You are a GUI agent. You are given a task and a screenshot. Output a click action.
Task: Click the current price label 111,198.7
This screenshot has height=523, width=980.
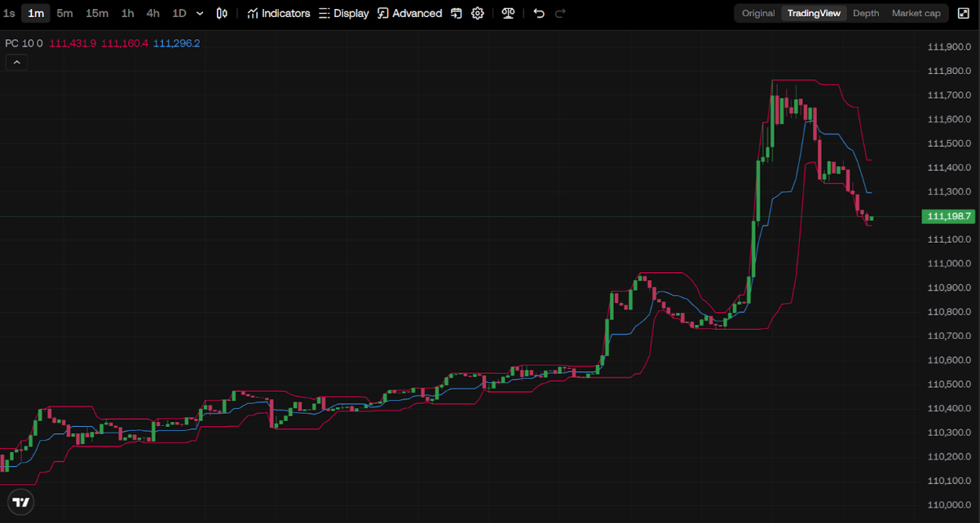[948, 216]
